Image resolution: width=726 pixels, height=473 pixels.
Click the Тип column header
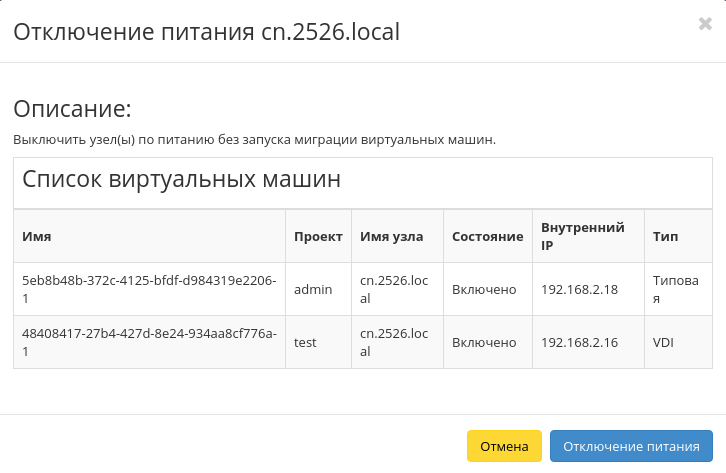[x=665, y=237]
